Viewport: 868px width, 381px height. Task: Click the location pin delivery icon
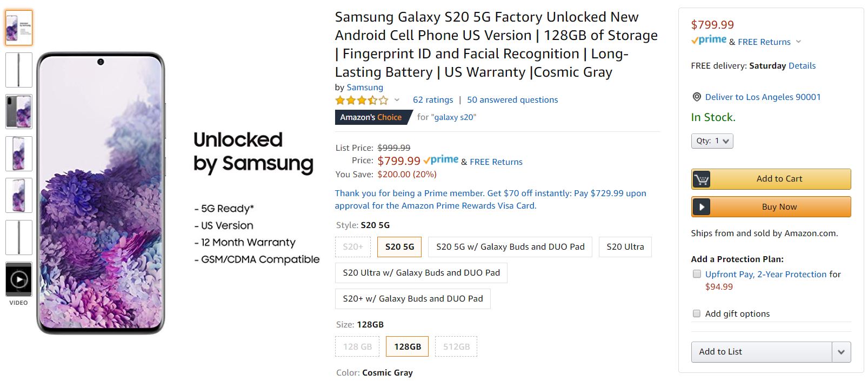tap(697, 97)
